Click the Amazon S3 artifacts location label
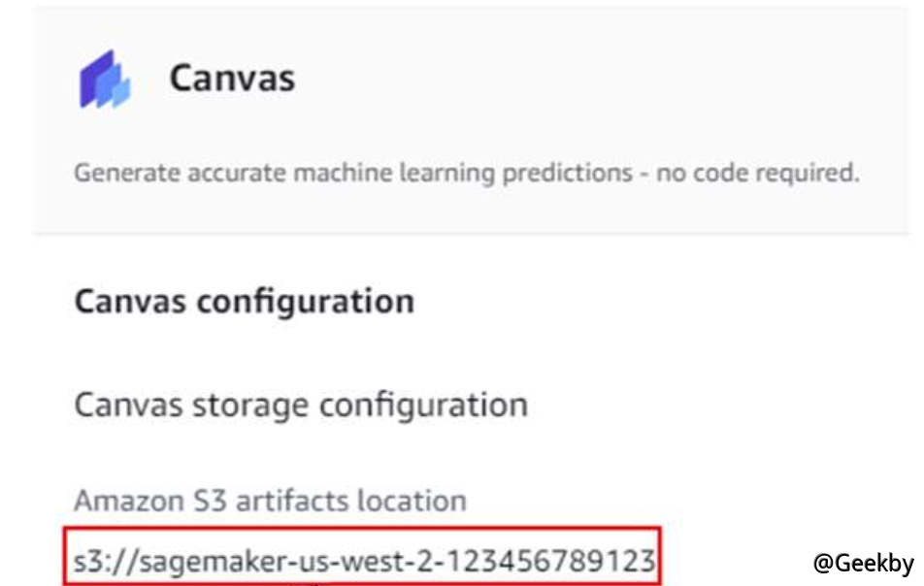This screenshot has height=586, width=924. coord(270,501)
